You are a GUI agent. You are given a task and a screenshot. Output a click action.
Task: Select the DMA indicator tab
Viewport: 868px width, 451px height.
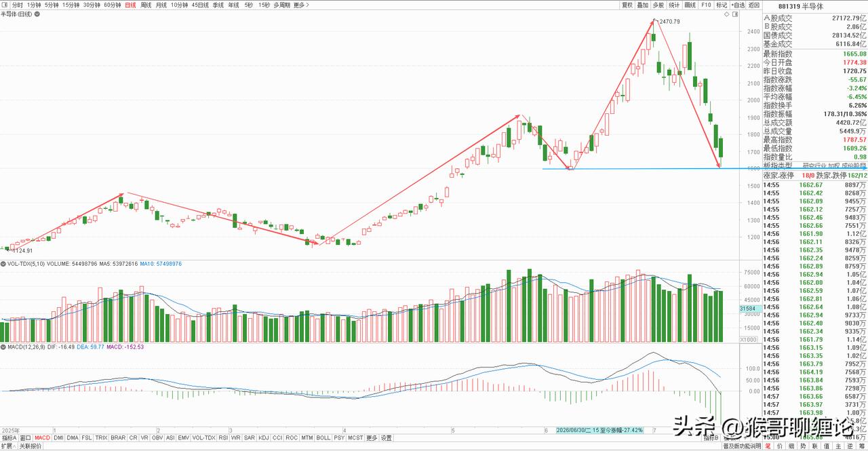[x=73, y=437]
